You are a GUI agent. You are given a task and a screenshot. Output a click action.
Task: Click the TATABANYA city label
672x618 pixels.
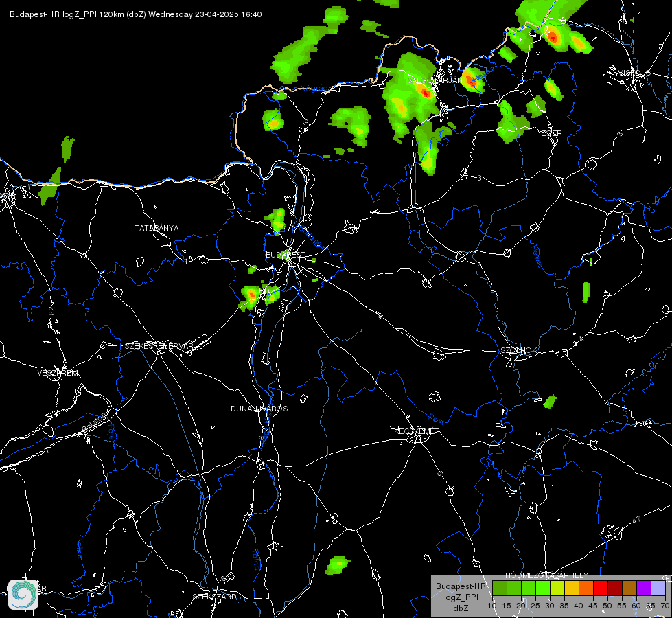coord(157,228)
